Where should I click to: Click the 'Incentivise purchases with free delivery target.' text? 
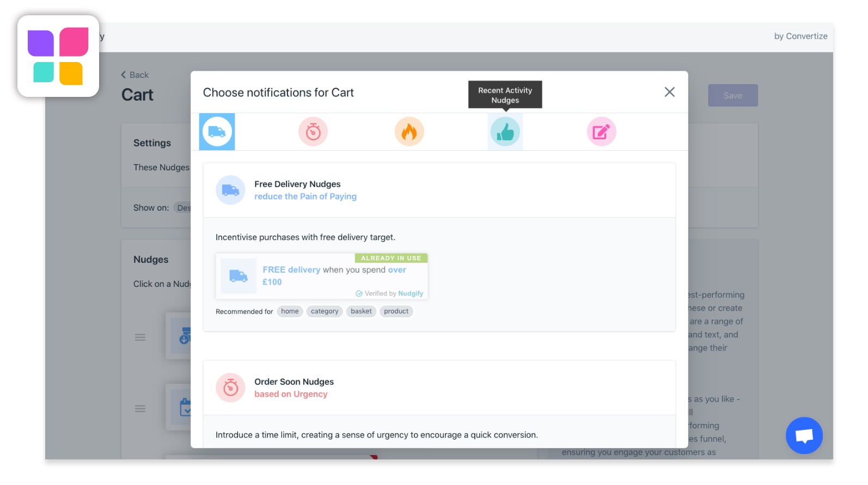tap(305, 237)
